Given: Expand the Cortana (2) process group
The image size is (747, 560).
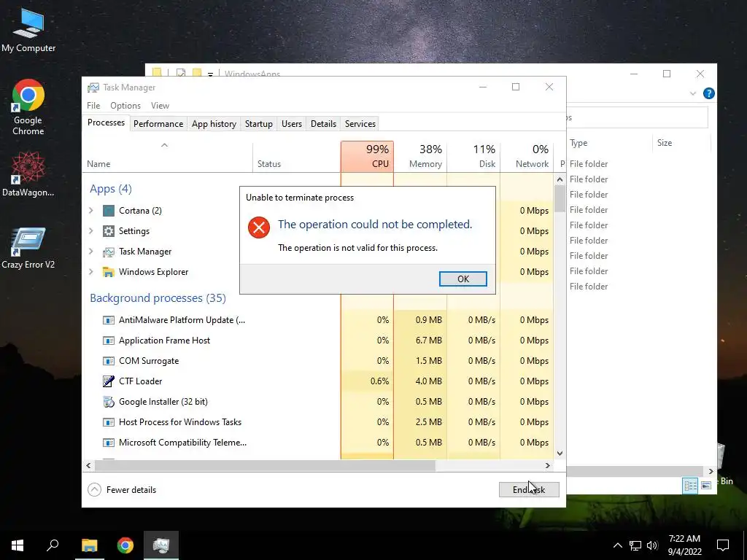Looking at the screenshot, I should [x=91, y=210].
